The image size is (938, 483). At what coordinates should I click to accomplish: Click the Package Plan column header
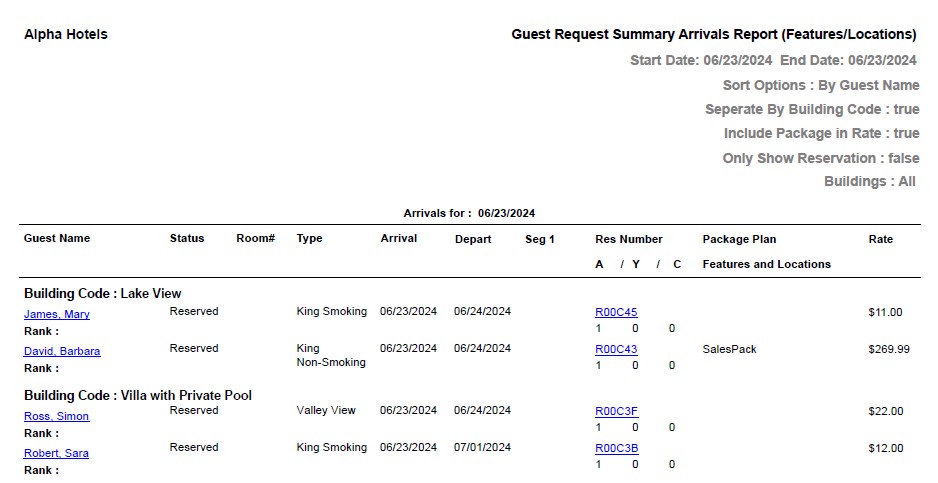click(x=739, y=239)
